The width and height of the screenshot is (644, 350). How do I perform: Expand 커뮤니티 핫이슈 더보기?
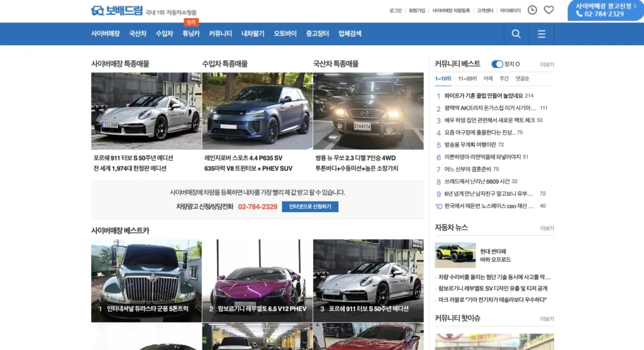tap(547, 319)
